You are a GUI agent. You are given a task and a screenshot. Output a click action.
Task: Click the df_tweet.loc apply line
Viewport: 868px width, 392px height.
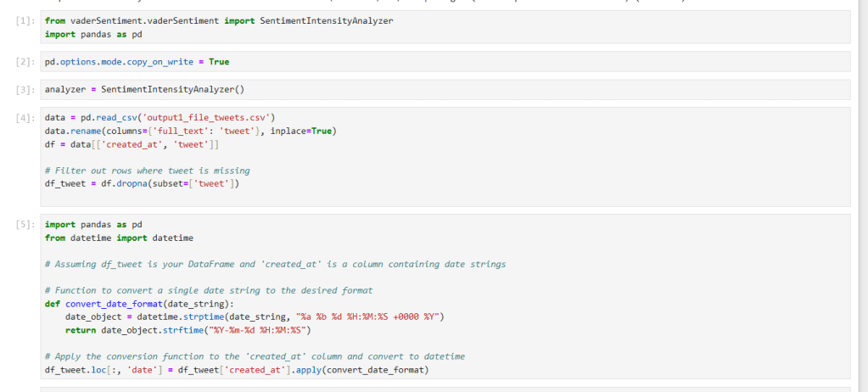pos(237,370)
